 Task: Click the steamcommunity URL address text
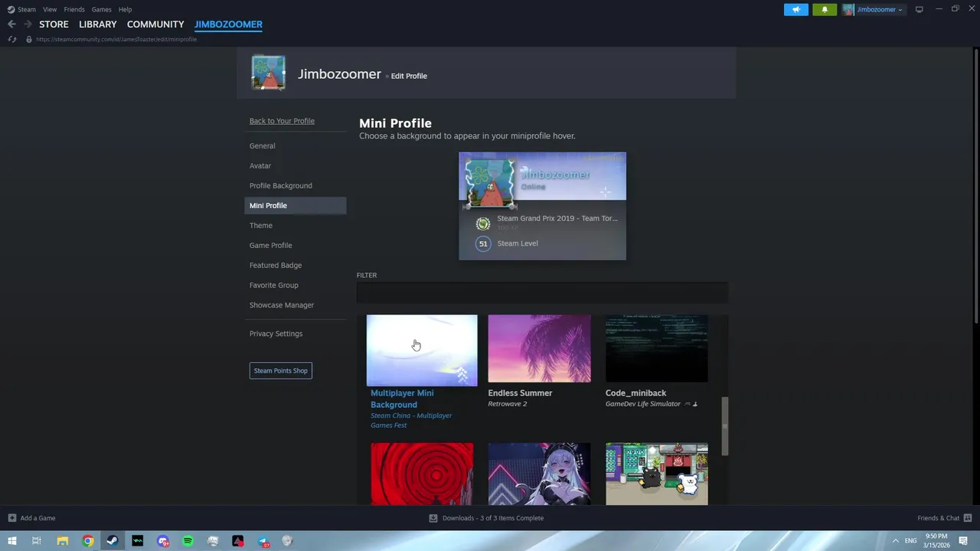[116, 39]
